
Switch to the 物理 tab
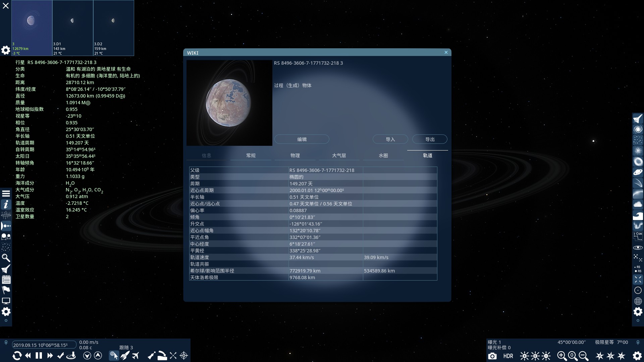tap(295, 156)
